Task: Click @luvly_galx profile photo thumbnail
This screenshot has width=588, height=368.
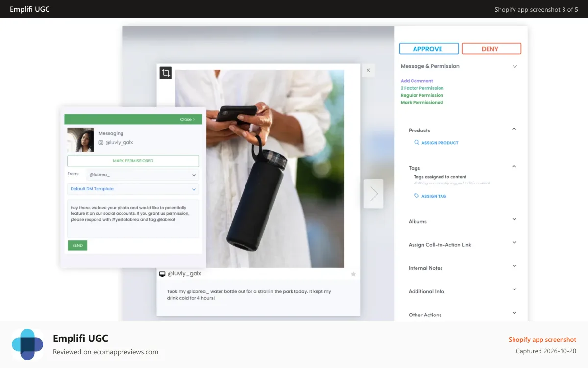Action: [80, 140]
